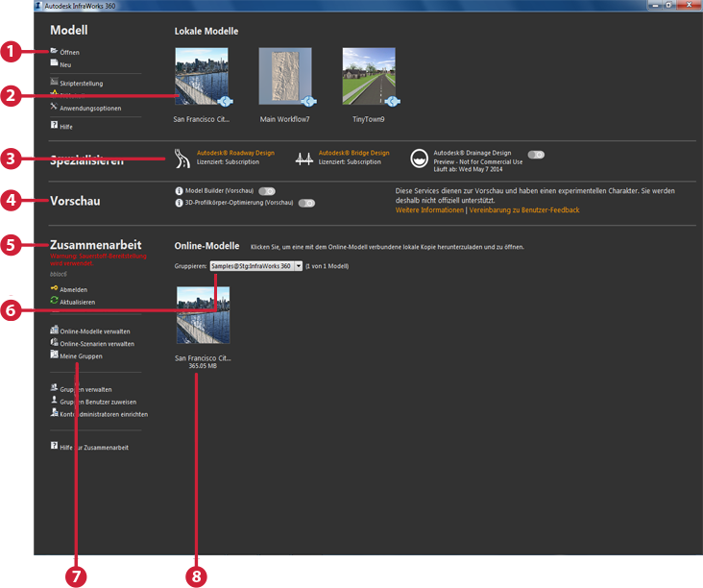Click the Online-Szenarien verwalten icon
The height and width of the screenshot is (588, 703).
pos(54,342)
